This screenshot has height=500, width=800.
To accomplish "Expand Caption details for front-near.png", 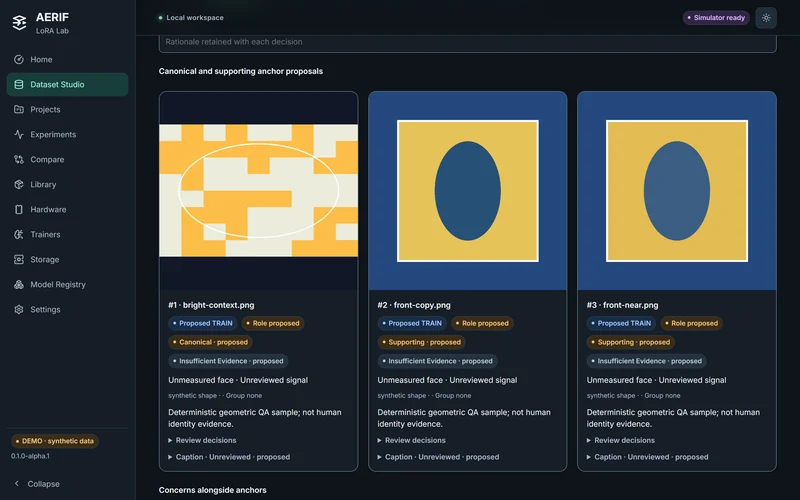I will pyautogui.click(x=647, y=457).
